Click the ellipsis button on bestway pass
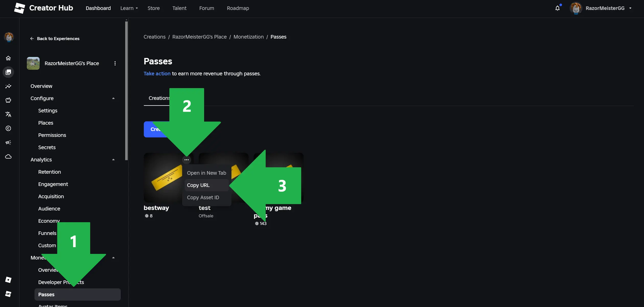 coord(186,160)
